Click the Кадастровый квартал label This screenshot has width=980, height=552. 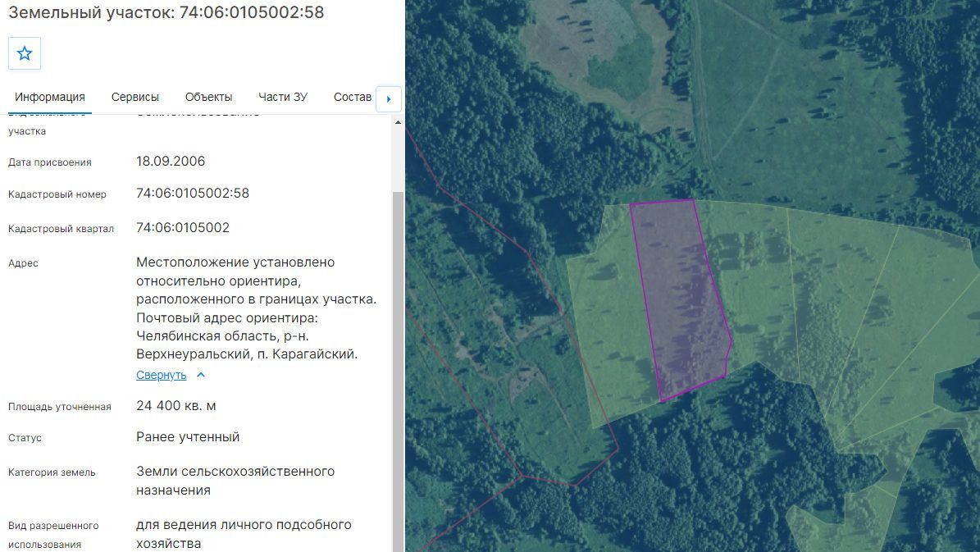click(x=62, y=229)
